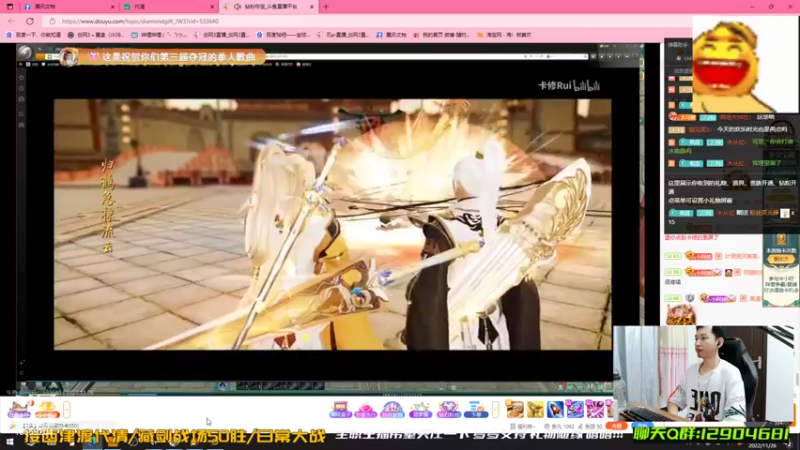Click the orange button in lottery panel
Viewport: 800px width, 450px height.
point(781,259)
